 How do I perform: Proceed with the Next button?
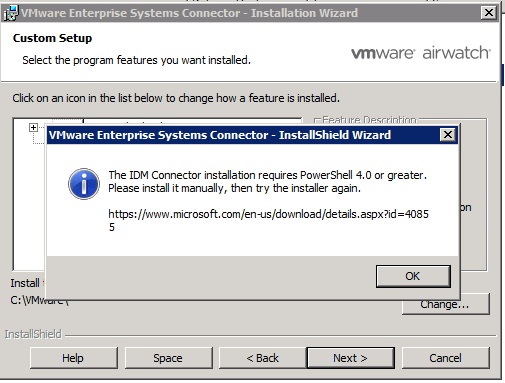351,358
